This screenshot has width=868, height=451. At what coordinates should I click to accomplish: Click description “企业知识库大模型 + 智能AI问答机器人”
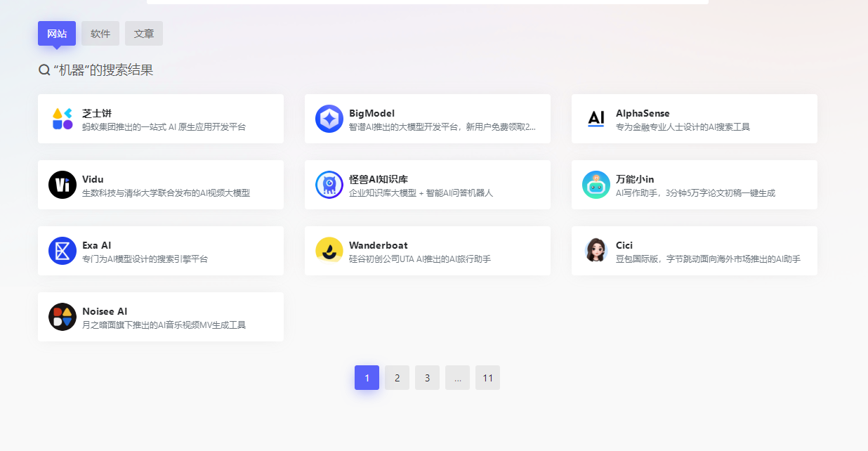(421, 193)
